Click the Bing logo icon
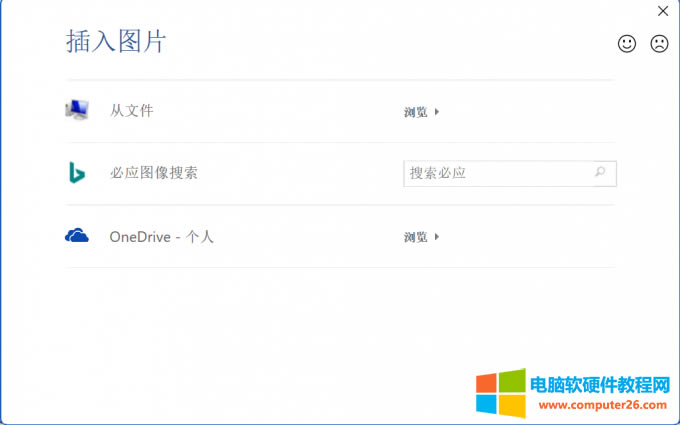The height and width of the screenshot is (425, 680). (77, 173)
